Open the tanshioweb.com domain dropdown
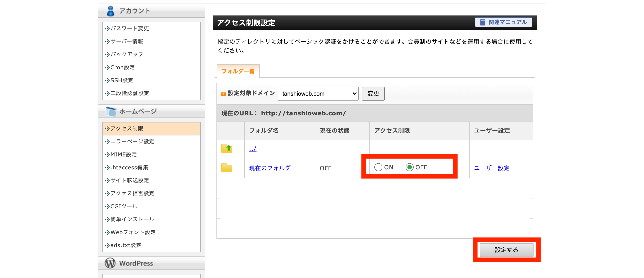The width and height of the screenshot is (644, 278). pos(318,94)
